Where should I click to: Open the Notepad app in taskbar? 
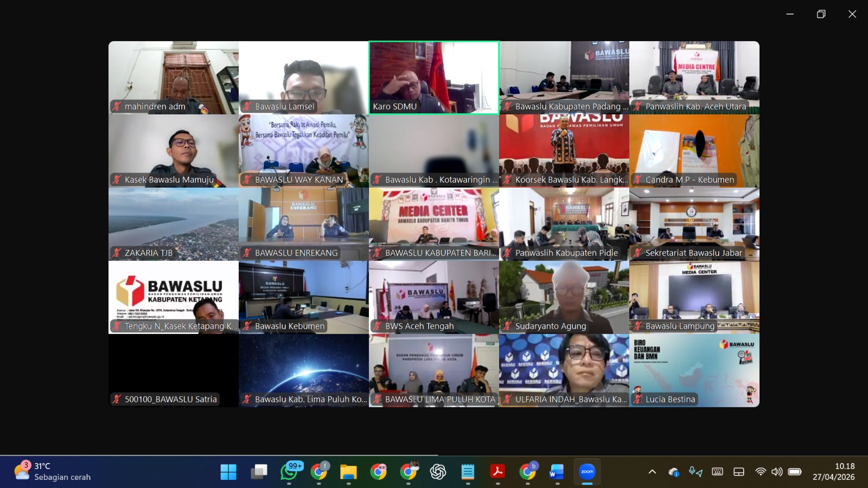468,472
